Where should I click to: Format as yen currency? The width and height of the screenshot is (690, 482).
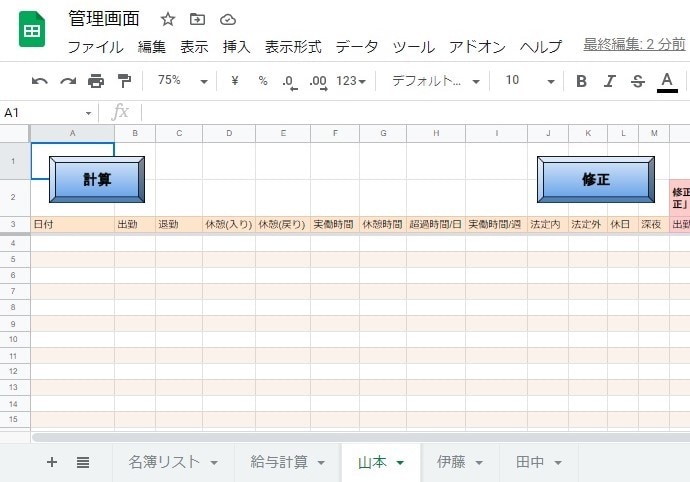pos(235,81)
